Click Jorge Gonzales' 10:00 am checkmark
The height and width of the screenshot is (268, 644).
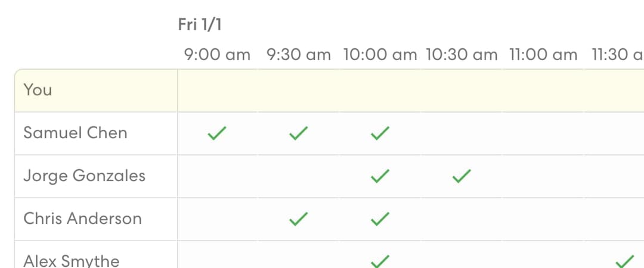pos(380,176)
